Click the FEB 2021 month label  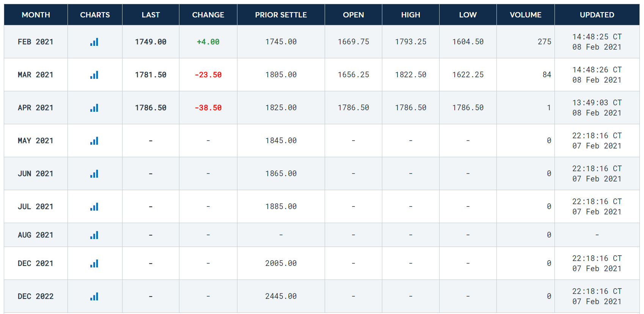click(x=36, y=42)
